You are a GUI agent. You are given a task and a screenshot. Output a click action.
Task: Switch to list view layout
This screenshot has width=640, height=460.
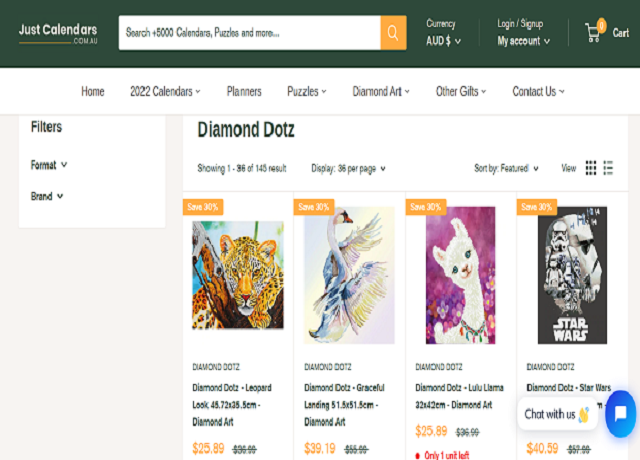click(x=608, y=168)
